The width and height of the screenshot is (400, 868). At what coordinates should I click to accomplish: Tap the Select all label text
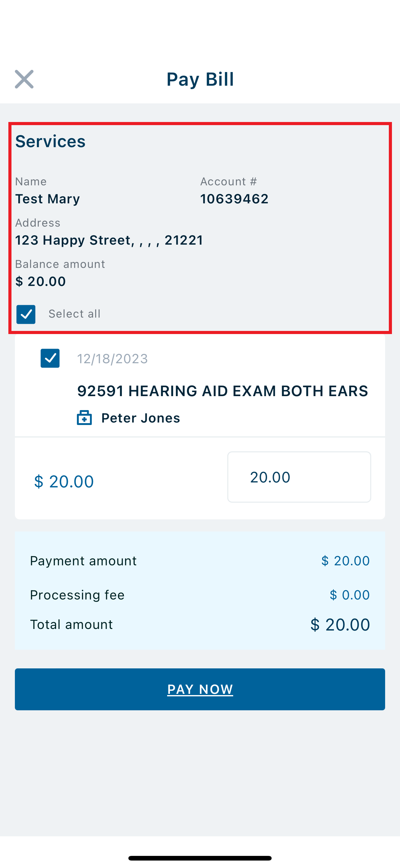point(74,314)
